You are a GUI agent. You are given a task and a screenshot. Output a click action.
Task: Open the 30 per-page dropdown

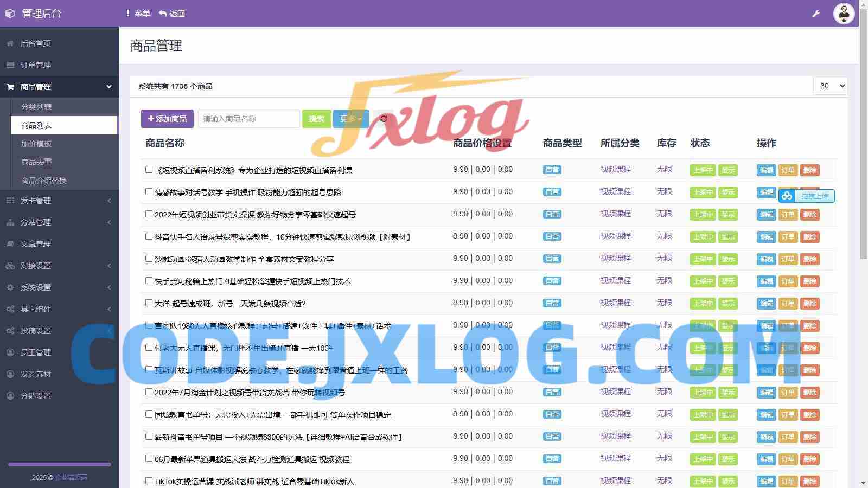click(831, 86)
